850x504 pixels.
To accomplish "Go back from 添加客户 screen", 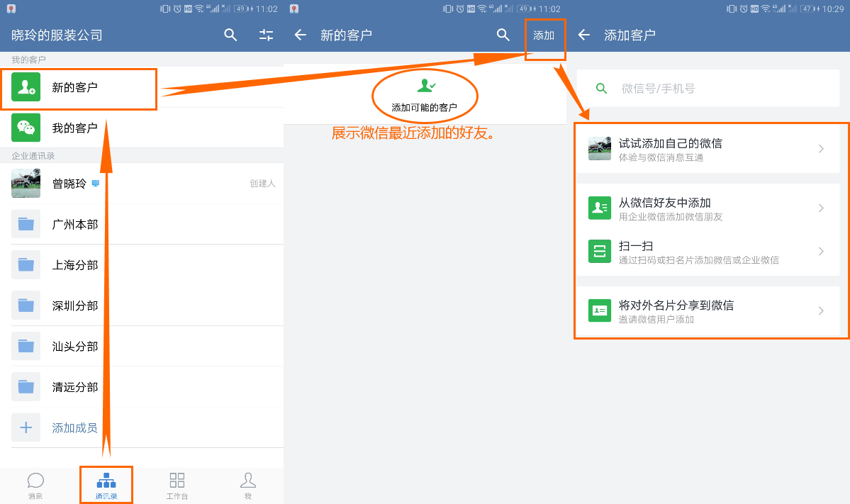I will click(x=584, y=35).
